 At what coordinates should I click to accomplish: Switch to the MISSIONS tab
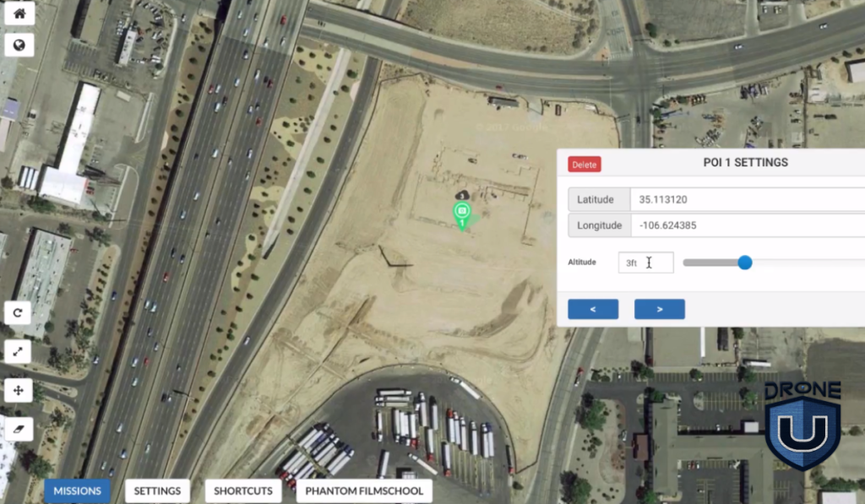click(x=77, y=490)
